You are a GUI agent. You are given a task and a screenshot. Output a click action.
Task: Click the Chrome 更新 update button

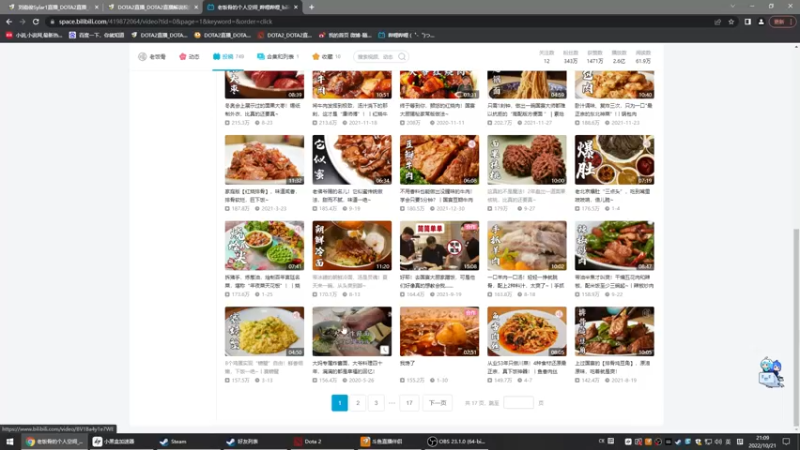click(782, 22)
